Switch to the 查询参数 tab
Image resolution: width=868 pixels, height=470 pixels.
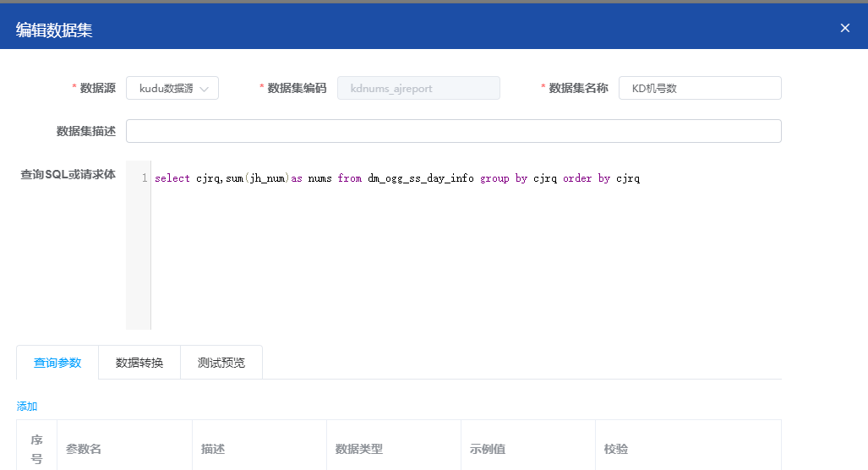pyautogui.click(x=57, y=363)
